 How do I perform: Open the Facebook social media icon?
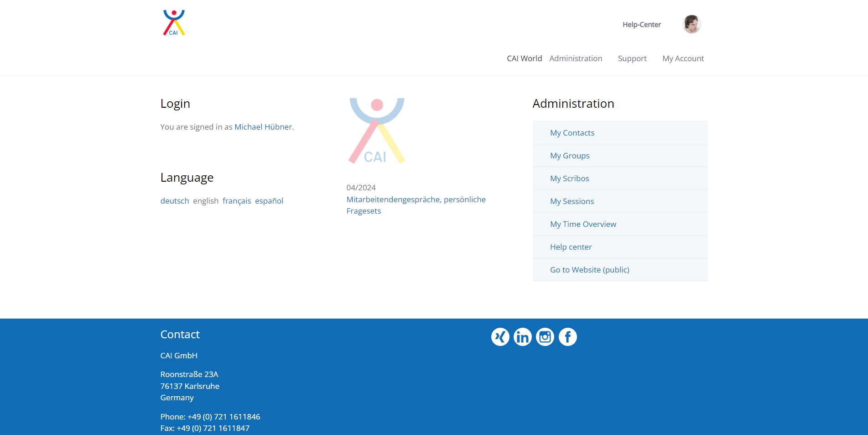[x=568, y=337]
